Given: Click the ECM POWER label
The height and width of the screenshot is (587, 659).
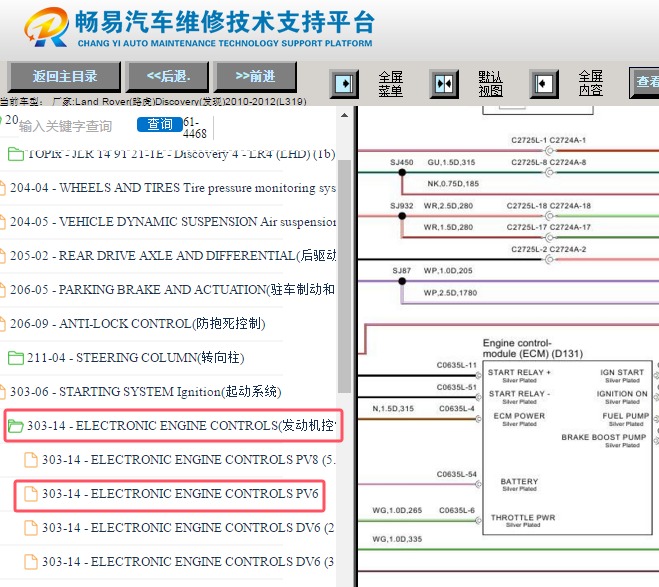Looking at the screenshot, I should tap(519, 416).
